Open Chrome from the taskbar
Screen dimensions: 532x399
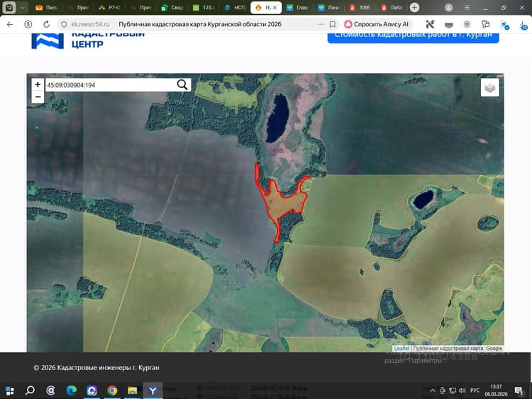[112, 390]
